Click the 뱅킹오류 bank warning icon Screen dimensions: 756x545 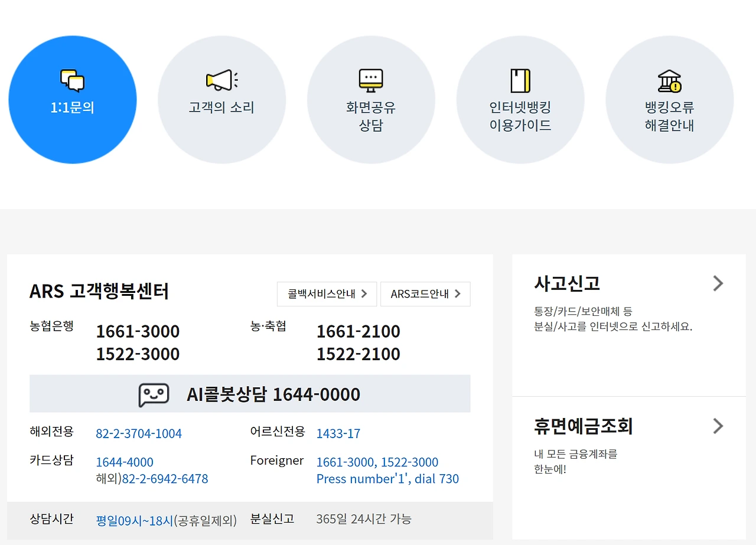[x=670, y=81]
